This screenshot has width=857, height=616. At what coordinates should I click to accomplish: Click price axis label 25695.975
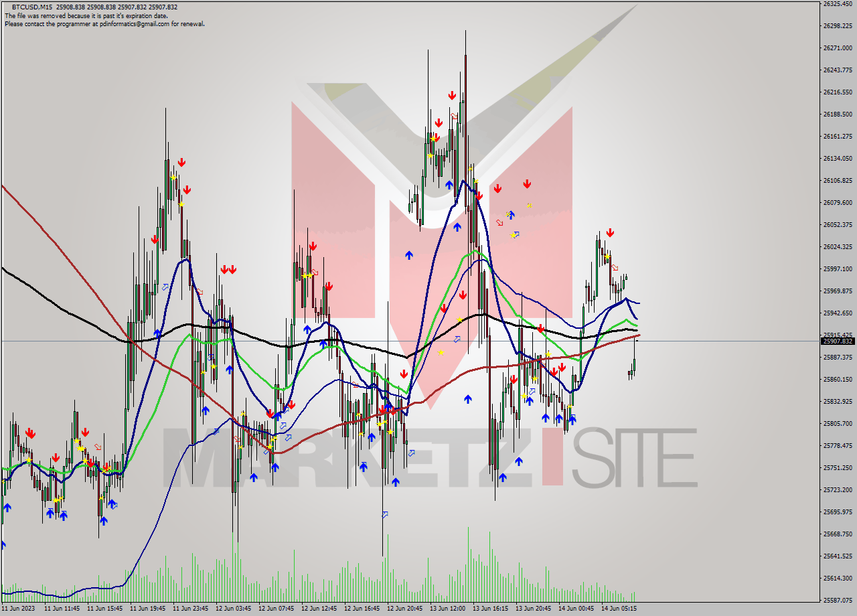point(838,512)
